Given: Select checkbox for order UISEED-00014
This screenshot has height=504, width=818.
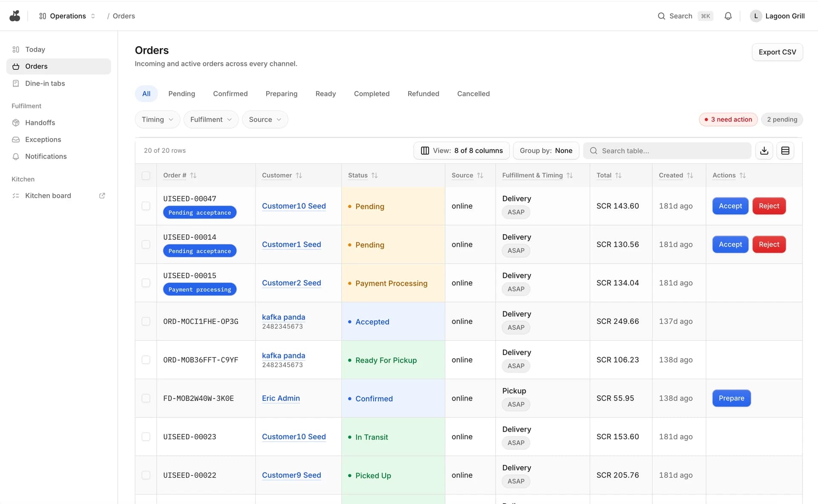Looking at the screenshot, I should pyautogui.click(x=146, y=244).
